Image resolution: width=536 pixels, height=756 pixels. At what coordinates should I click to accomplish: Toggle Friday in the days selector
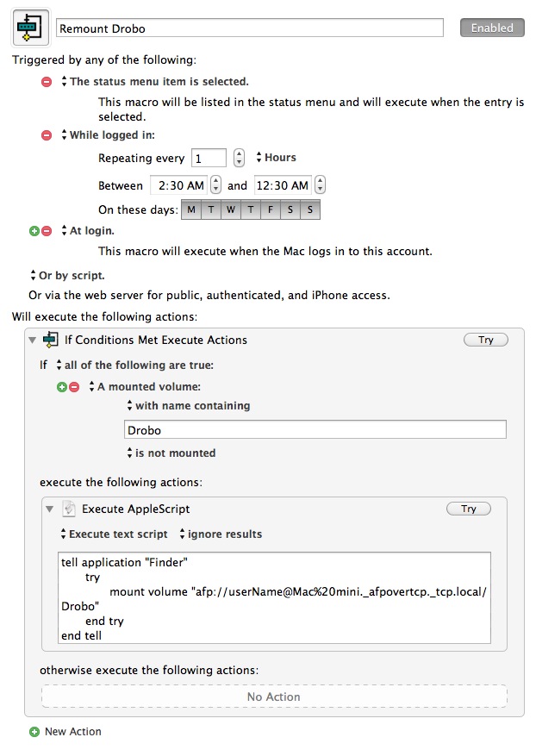(x=271, y=209)
